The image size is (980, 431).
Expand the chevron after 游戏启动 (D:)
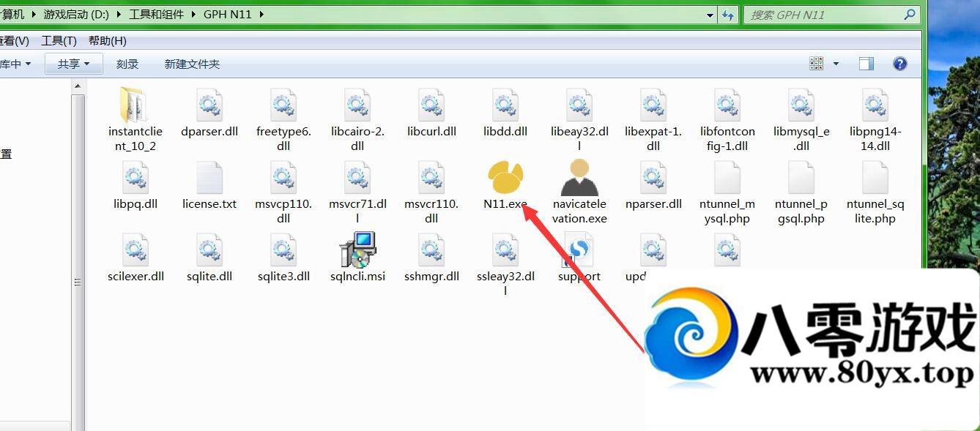tap(121, 14)
